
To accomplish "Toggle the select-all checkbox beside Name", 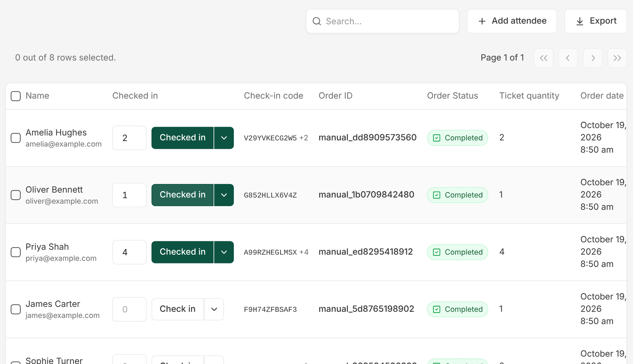I will click(16, 96).
